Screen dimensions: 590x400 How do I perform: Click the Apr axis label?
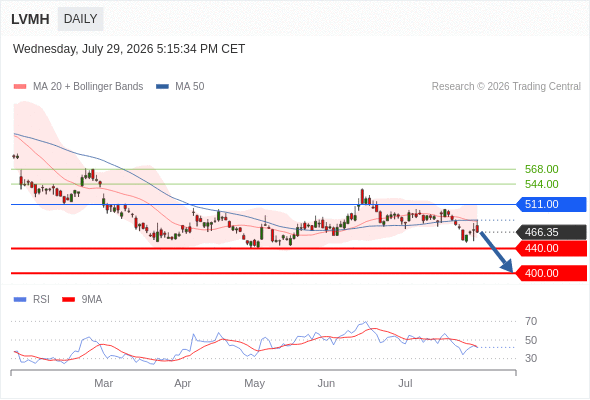click(x=182, y=383)
